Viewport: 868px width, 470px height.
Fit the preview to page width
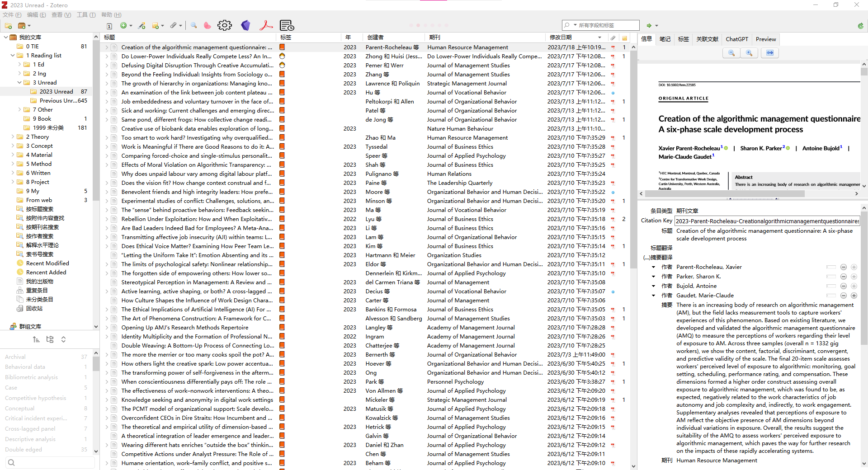coord(770,53)
